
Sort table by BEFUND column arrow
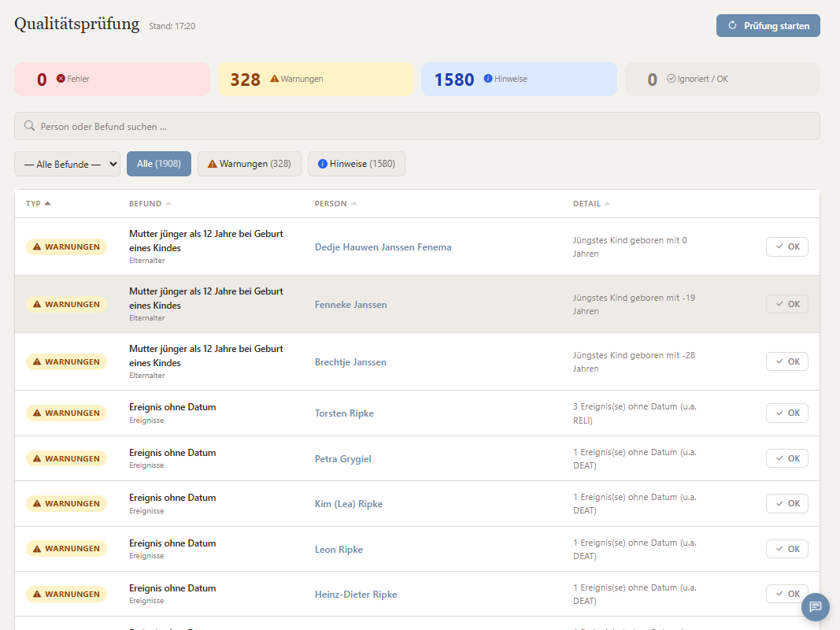(x=168, y=204)
